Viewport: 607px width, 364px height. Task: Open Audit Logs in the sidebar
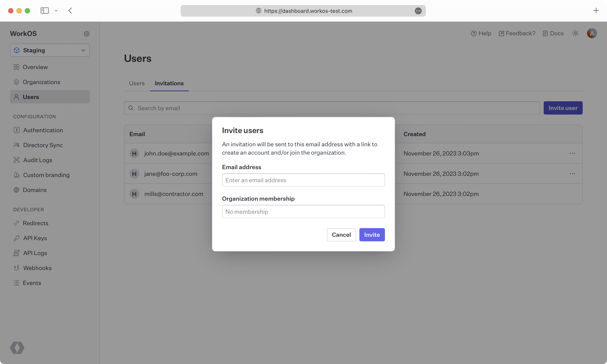coord(38,160)
